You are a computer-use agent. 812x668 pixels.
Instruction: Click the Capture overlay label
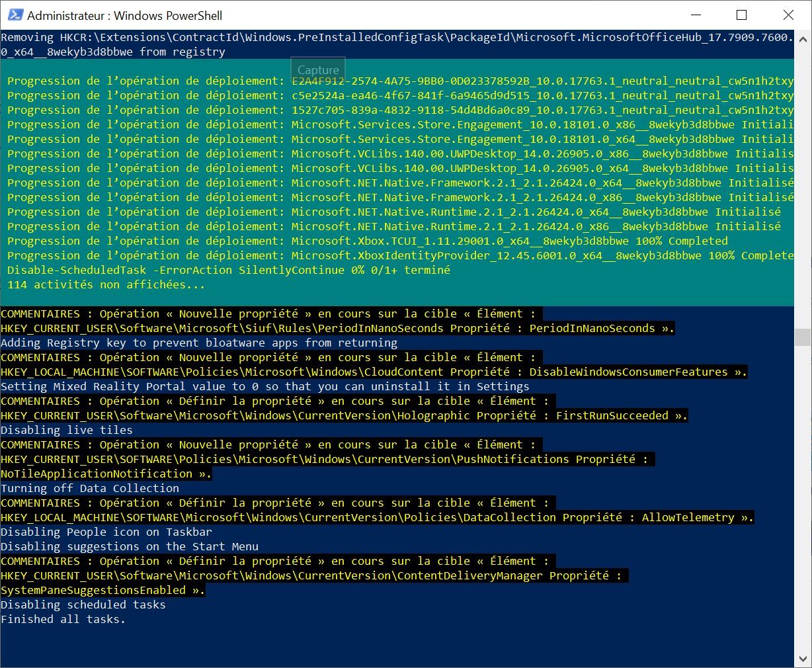pos(318,69)
